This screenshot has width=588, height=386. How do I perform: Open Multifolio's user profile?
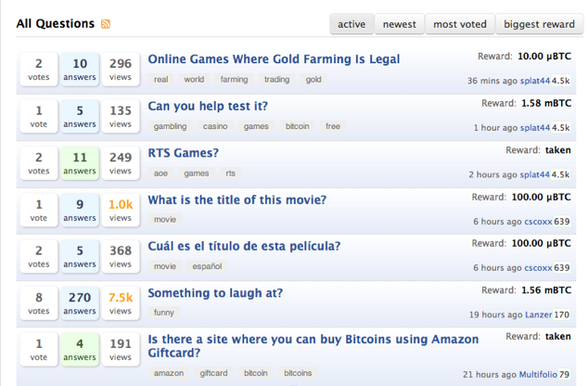tap(538, 375)
